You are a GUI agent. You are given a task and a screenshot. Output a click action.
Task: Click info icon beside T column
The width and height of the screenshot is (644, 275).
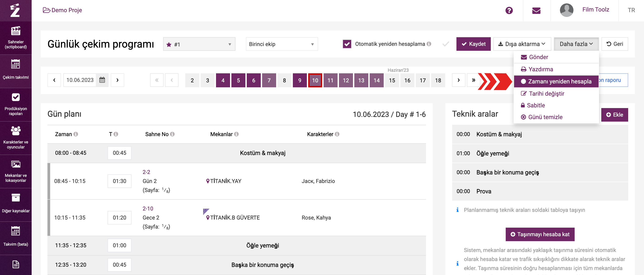tap(116, 134)
